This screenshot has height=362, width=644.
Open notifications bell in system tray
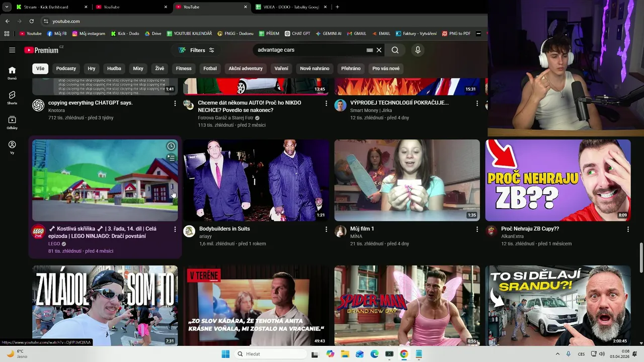[634, 354]
